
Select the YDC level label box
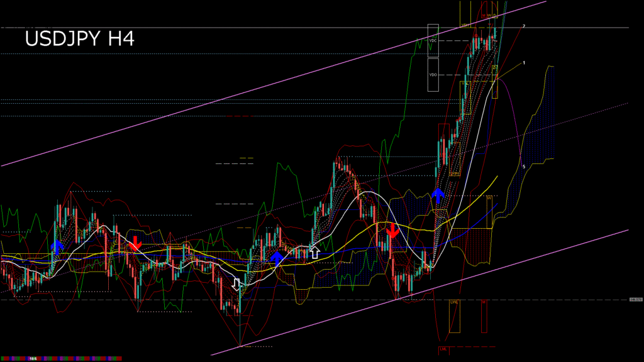[x=433, y=40]
